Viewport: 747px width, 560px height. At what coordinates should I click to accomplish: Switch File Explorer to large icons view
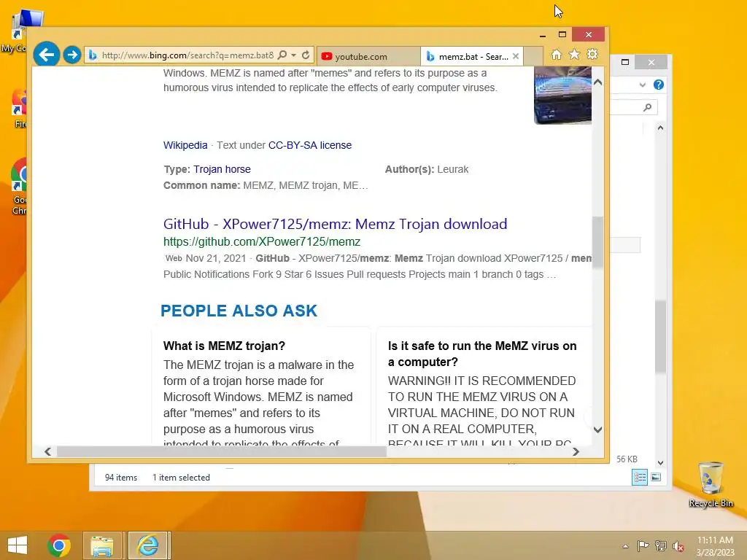(x=656, y=477)
